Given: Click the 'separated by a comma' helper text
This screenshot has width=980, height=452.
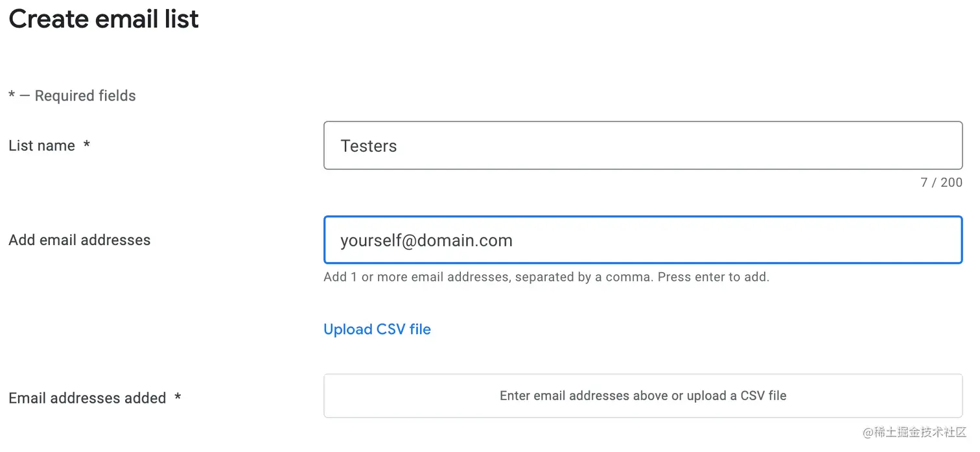Looking at the screenshot, I should 585,277.
